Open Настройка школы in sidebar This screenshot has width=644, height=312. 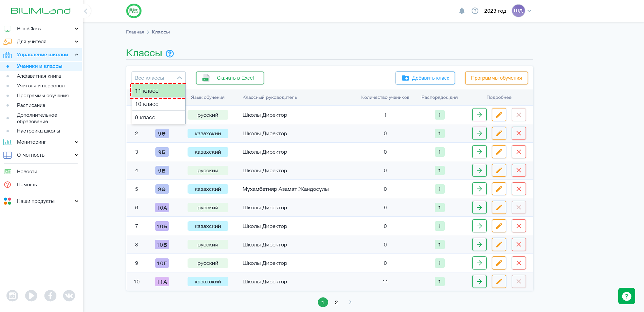pyautogui.click(x=38, y=131)
